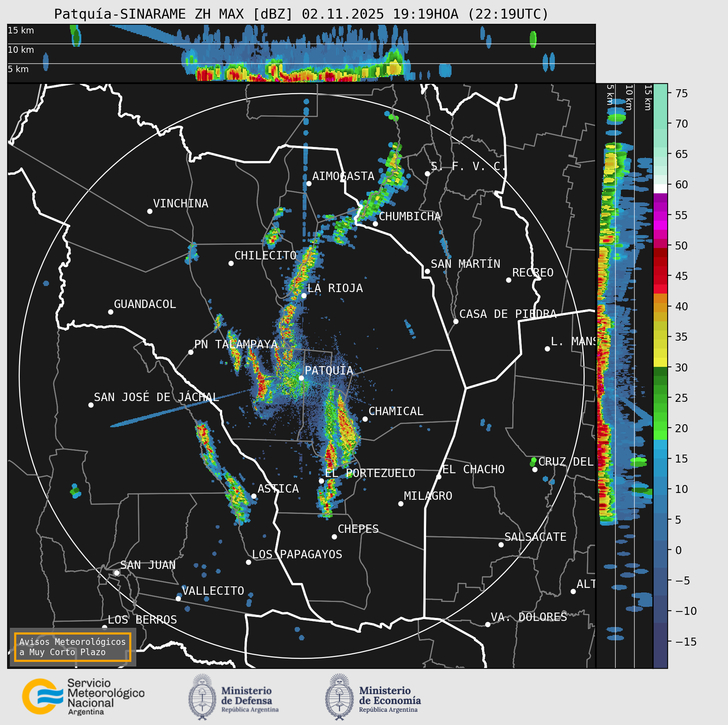Click the LOS BERROS label

pyautogui.click(x=142, y=620)
